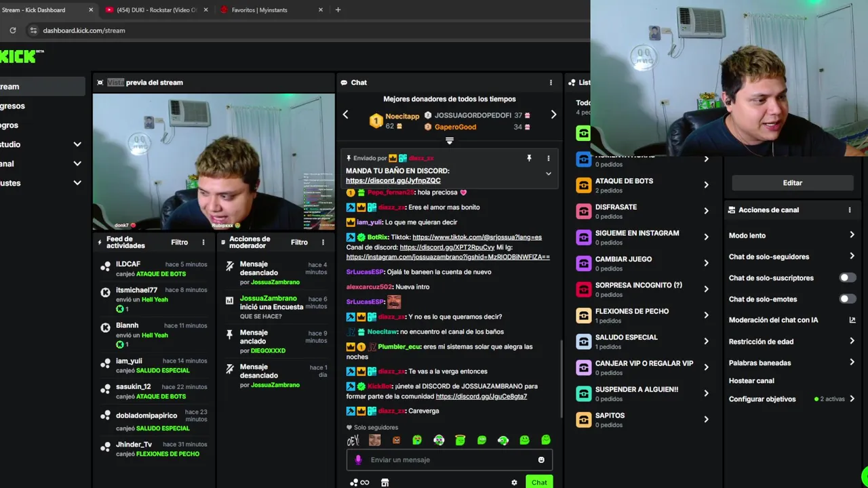Click the stream preview video
868x488 pixels.
214,162
